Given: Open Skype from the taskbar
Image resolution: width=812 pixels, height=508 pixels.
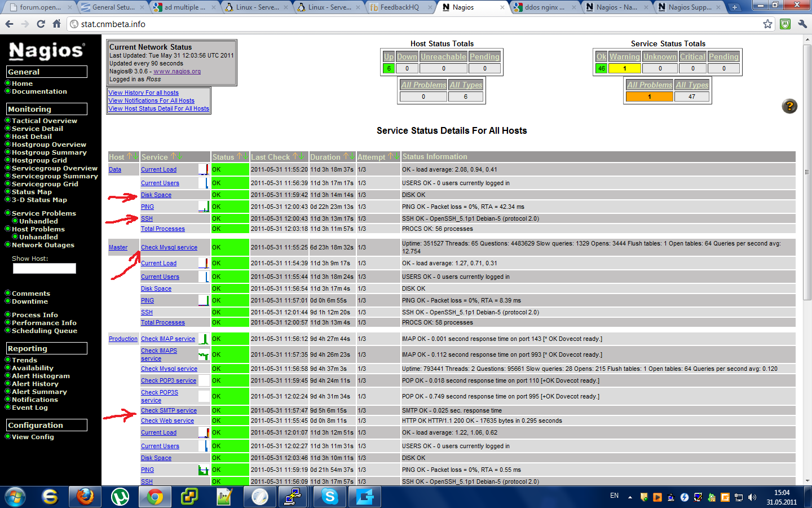Looking at the screenshot, I should tap(330, 497).
